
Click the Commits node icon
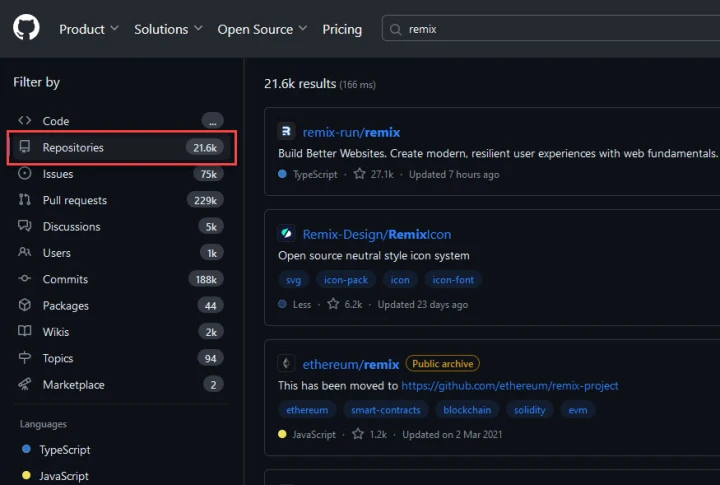point(24,278)
